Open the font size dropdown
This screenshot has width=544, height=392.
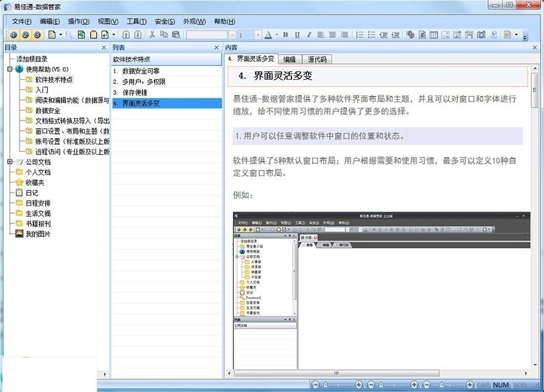[258, 35]
